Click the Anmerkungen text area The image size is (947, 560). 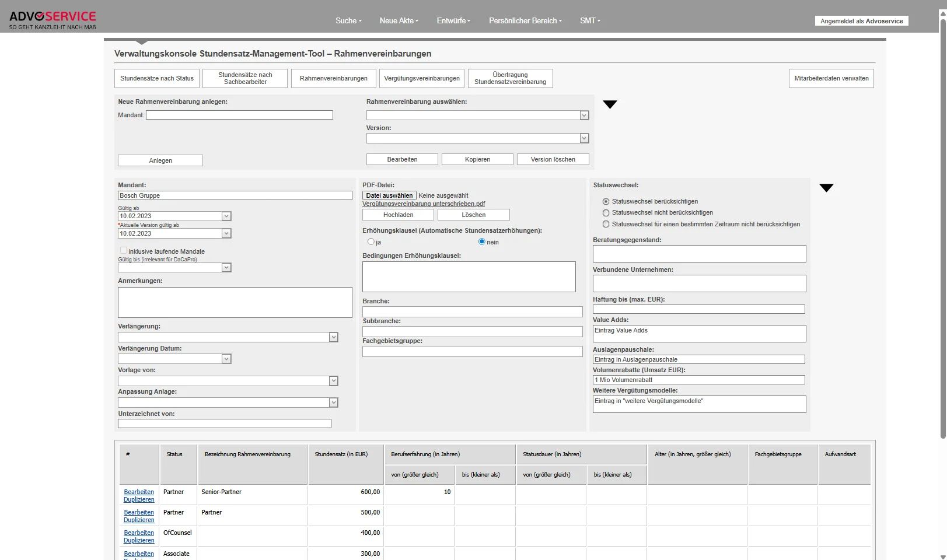[x=235, y=302]
